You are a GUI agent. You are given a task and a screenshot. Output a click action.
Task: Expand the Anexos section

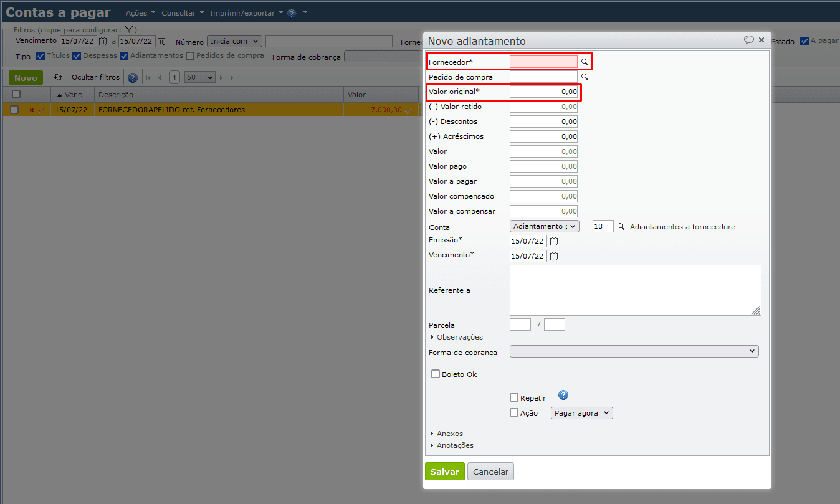tap(447, 434)
